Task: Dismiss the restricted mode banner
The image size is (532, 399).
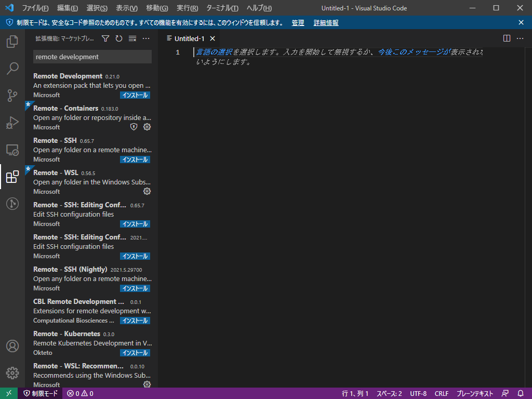Action: pyautogui.click(x=521, y=22)
